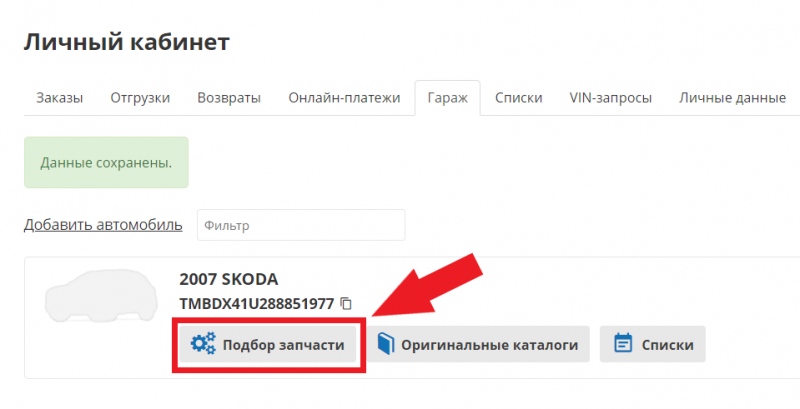Copy the VIN number with copy icon
Screen dimensions: 800x409
coord(346,304)
